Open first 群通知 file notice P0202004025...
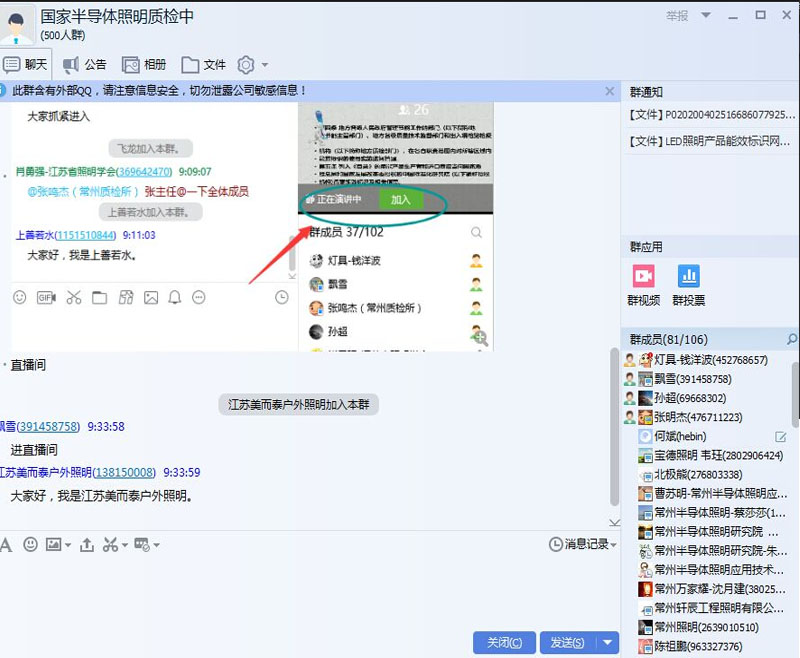 tap(712, 115)
